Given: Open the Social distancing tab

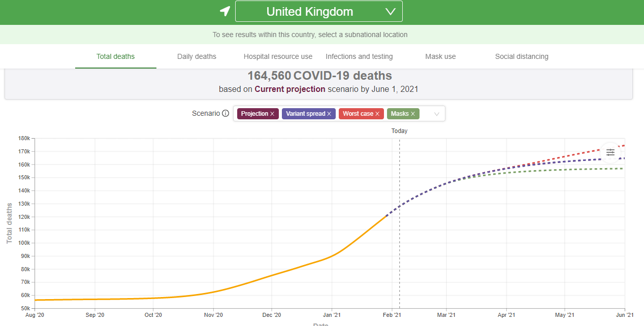Looking at the screenshot, I should pos(522,56).
